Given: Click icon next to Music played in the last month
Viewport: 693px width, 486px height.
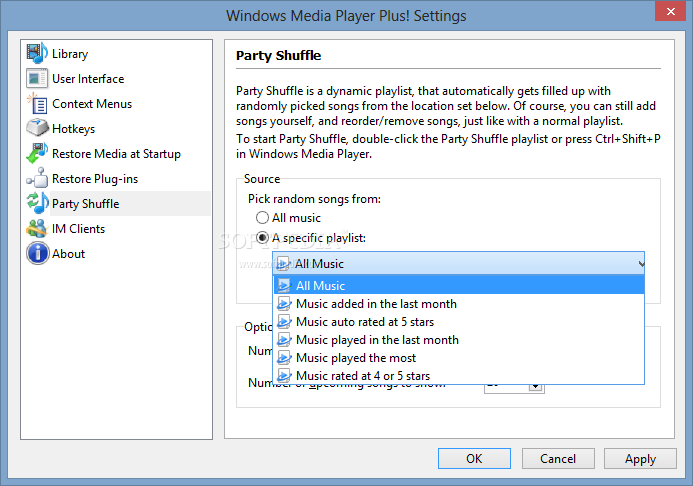Looking at the screenshot, I should 284,340.
